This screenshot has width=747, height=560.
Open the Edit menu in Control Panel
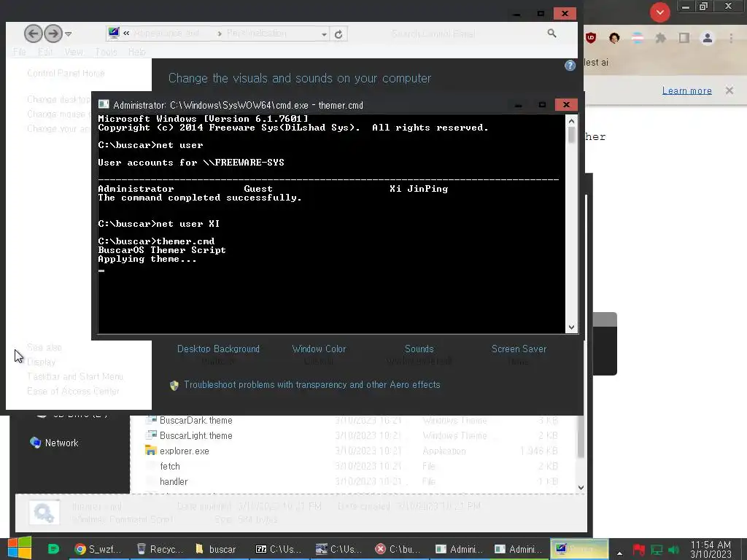pyautogui.click(x=45, y=52)
